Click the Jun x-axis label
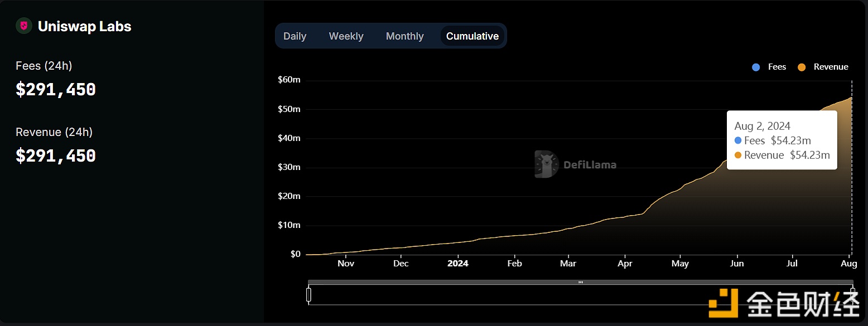Viewport: 868px width, 326px height. (x=737, y=263)
